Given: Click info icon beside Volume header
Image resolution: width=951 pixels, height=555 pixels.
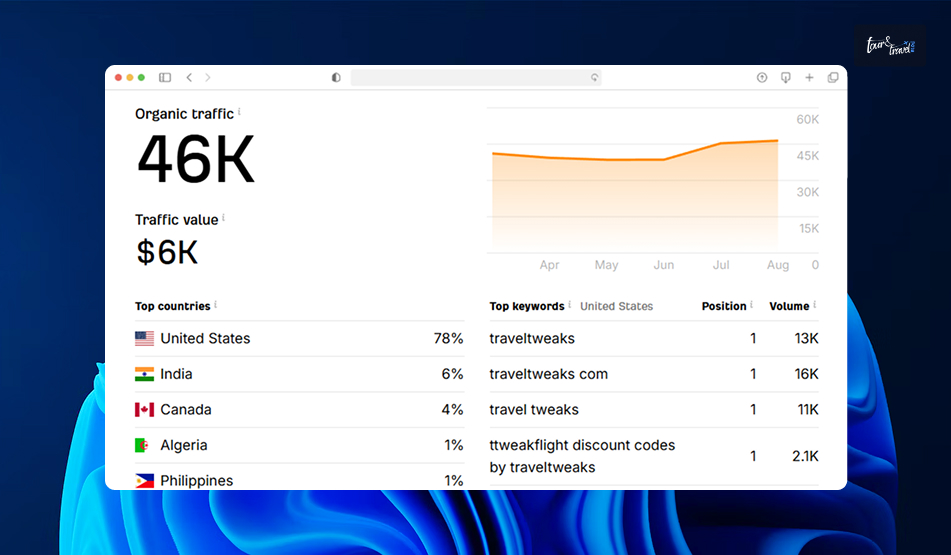Looking at the screenshot, I should 815,304.
